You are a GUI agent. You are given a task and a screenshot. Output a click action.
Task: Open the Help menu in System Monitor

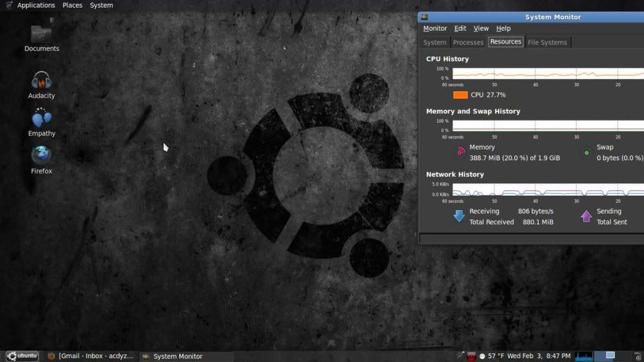(503, 28)
